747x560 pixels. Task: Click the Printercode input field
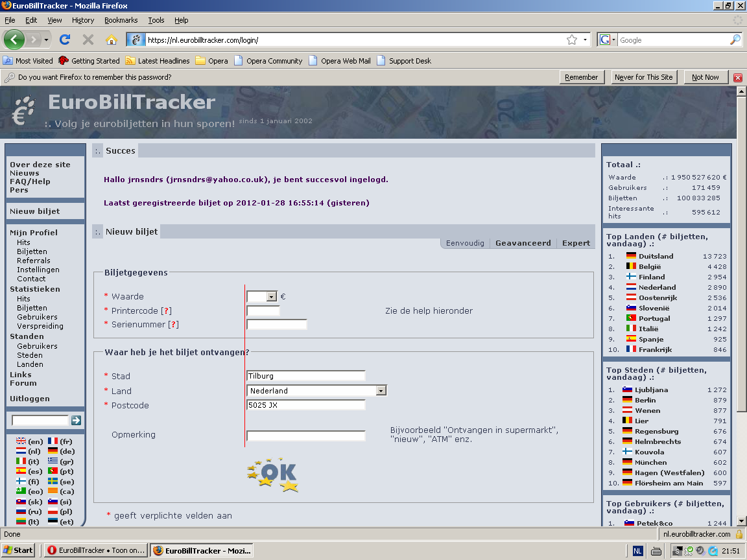[263, 311]
